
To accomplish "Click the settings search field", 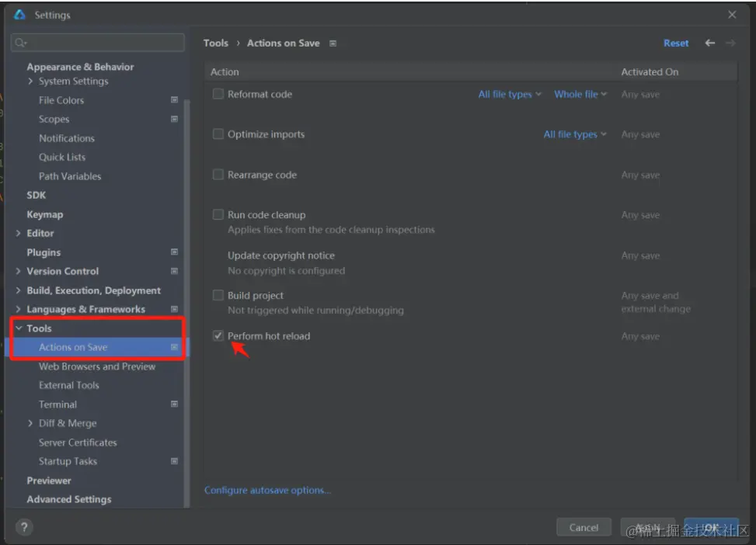I will click(97, 43).
